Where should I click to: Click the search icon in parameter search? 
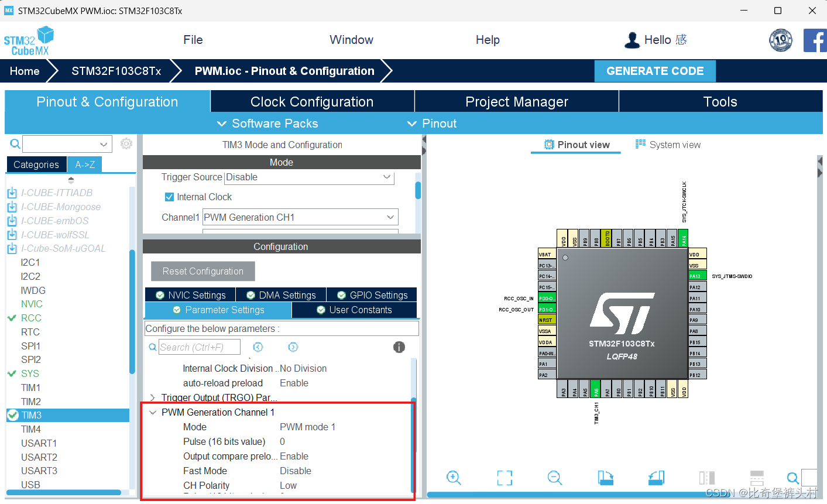pyautogui.click(x=153, y=347)
